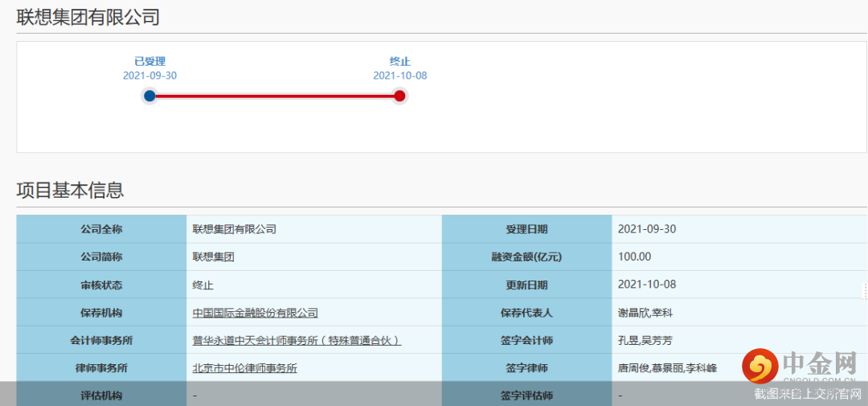Screen dimensions: 868x406
Task: Click the red 终止 timeline dot
Action: 399,96
